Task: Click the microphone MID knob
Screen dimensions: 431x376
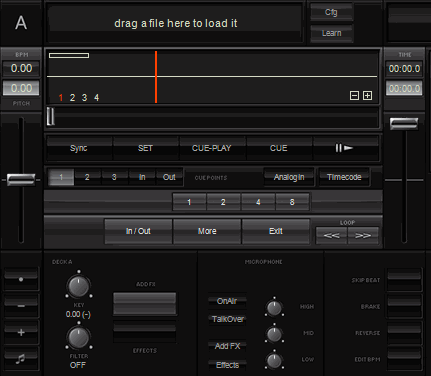Action: pyautogui.click(x=274, y=334)
